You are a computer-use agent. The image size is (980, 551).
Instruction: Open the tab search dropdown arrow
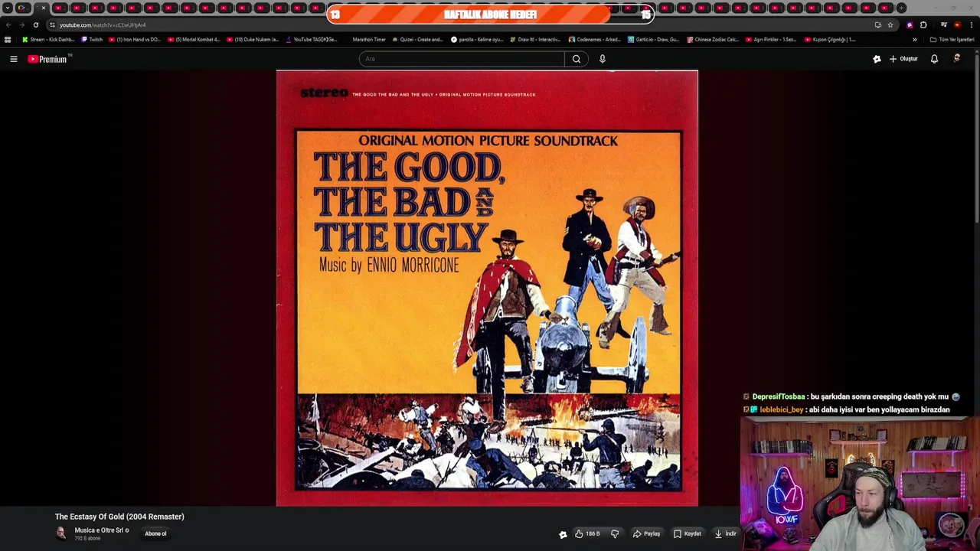click(x=7, y=8)
